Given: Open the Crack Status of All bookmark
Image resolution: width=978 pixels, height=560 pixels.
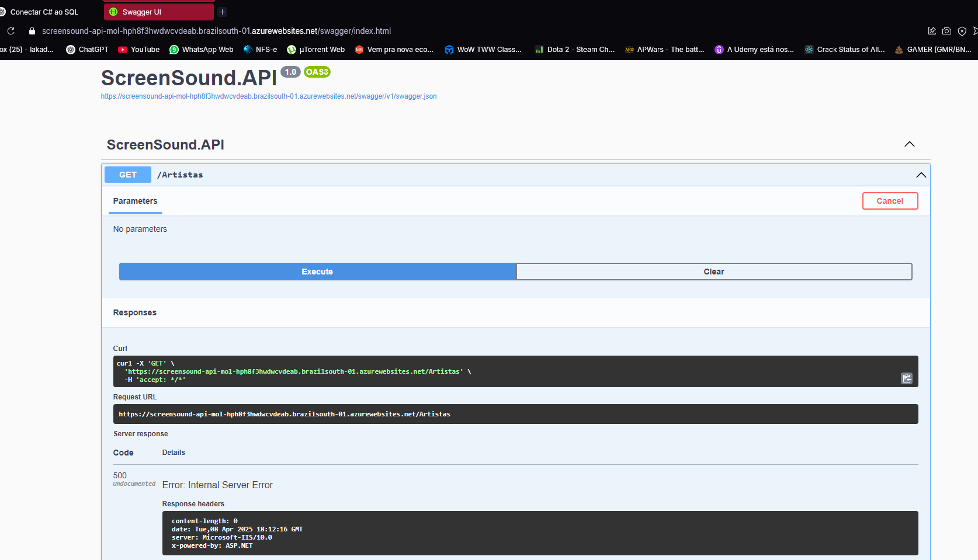Looking at the screenshot, I should tap(844, 50).
